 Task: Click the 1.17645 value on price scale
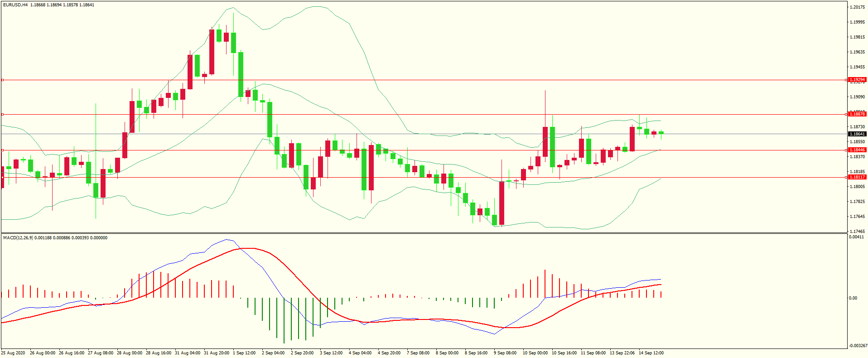click(x=858, y=217)
